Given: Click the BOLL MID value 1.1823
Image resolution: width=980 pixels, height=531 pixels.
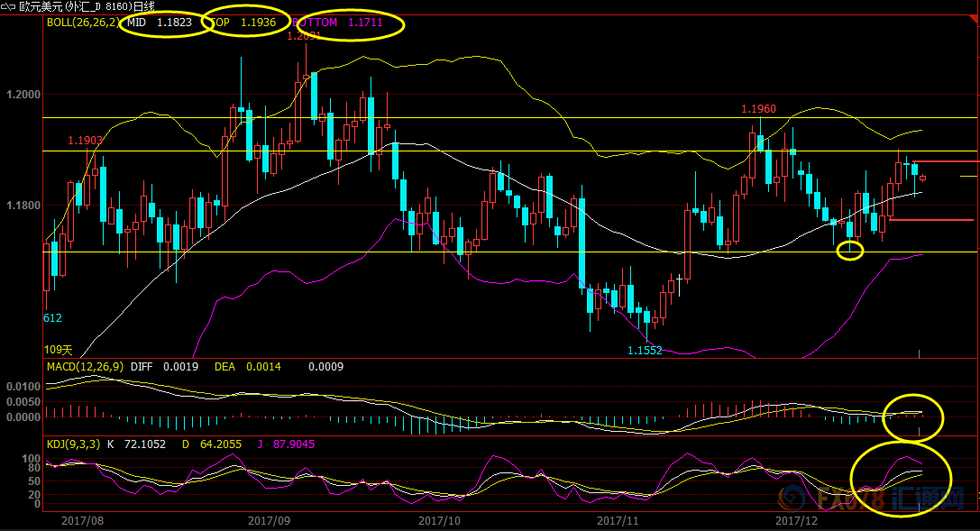Looking at the screenshot, I should (173, 22).
